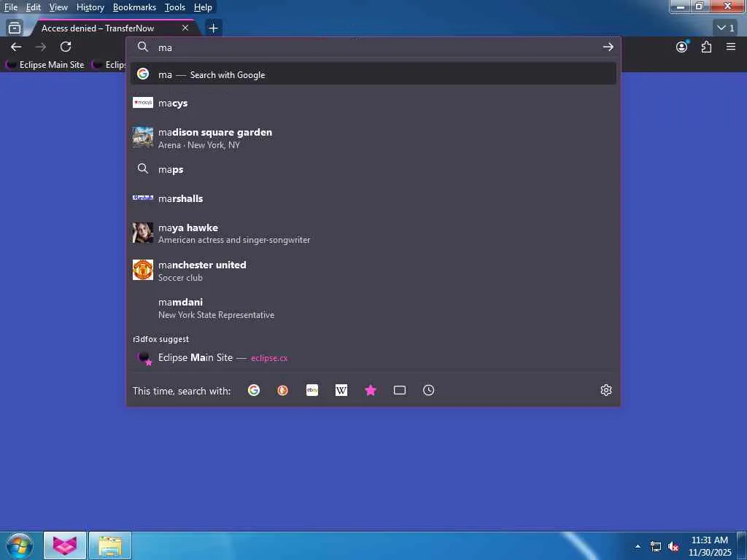747x560 pixels.
Task: Show hidden system tray icons
Action: [638, 546]
